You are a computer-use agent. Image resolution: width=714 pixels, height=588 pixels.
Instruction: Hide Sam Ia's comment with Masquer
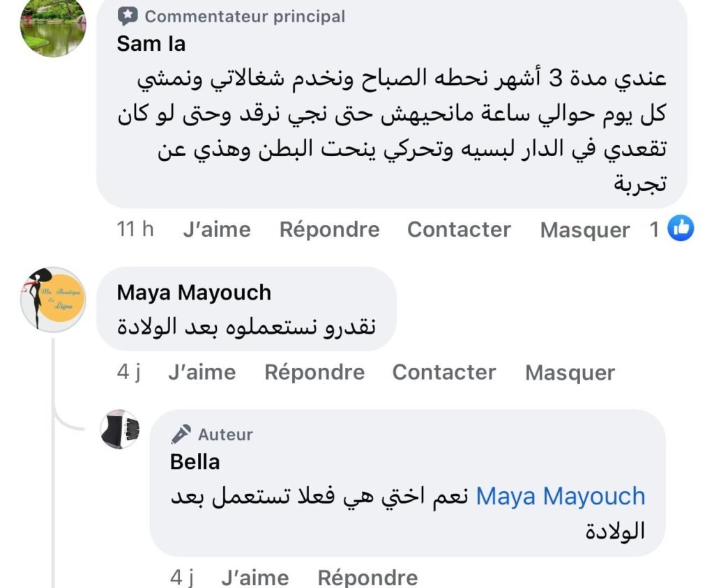[x=584, y=231]
